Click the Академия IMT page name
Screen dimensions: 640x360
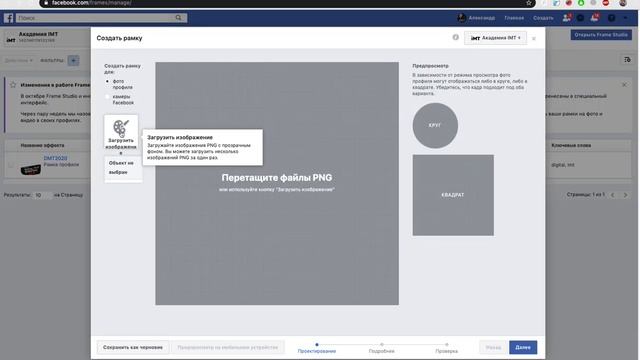coord(38,34)
